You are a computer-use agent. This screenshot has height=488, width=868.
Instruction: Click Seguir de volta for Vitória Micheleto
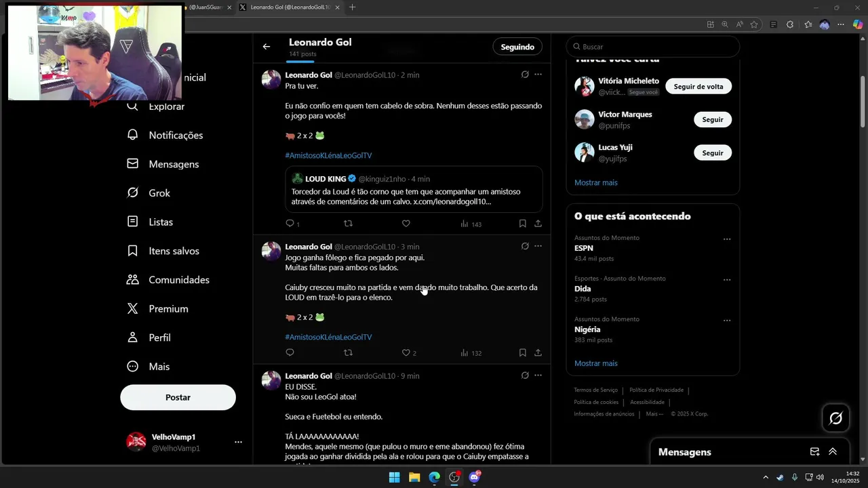click(x=698, y=86)
